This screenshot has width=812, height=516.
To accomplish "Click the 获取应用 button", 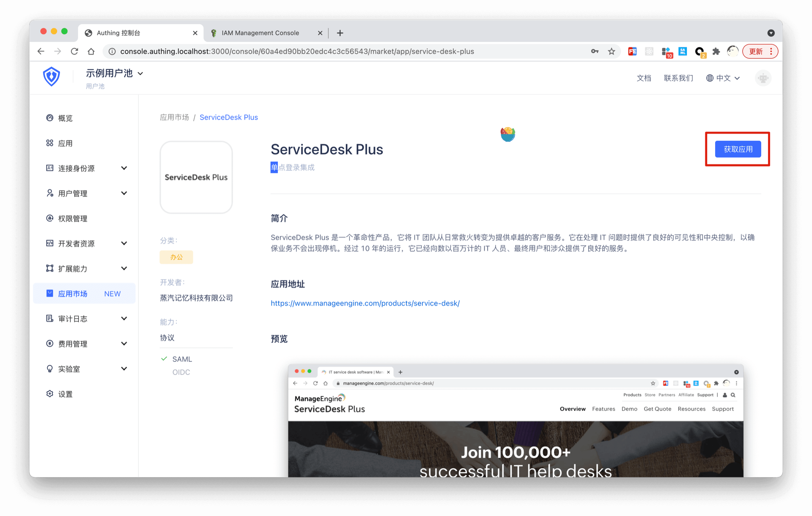I will coord(738,149).
